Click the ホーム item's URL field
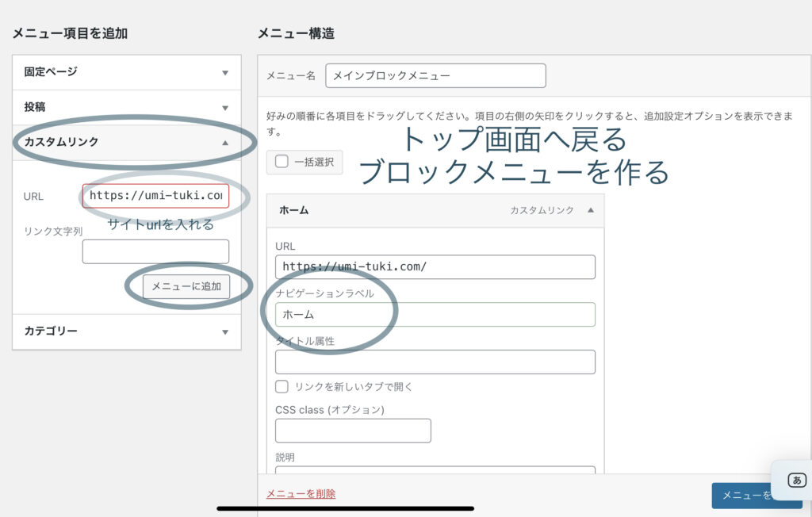The height and width of the screenshot is (517, 812). 435,267
